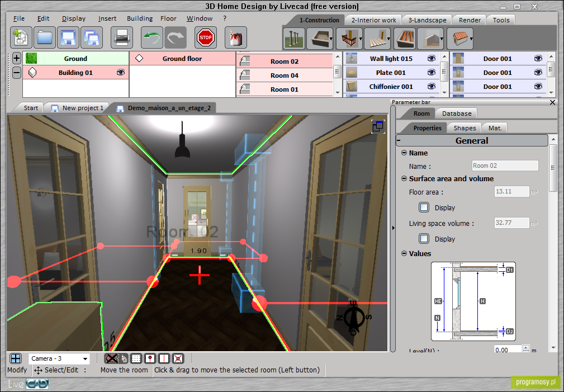Click the compass in the 3D view
564x392 pixels.
click(x=353, y=318)
